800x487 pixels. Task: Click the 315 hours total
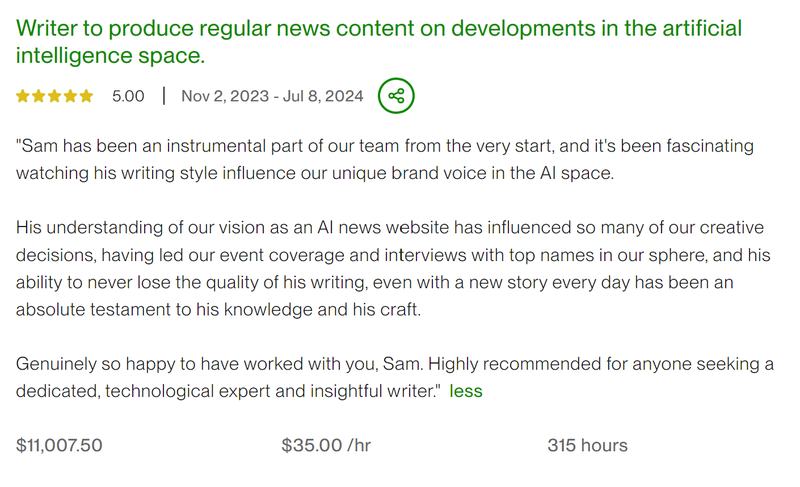(587, 445)
